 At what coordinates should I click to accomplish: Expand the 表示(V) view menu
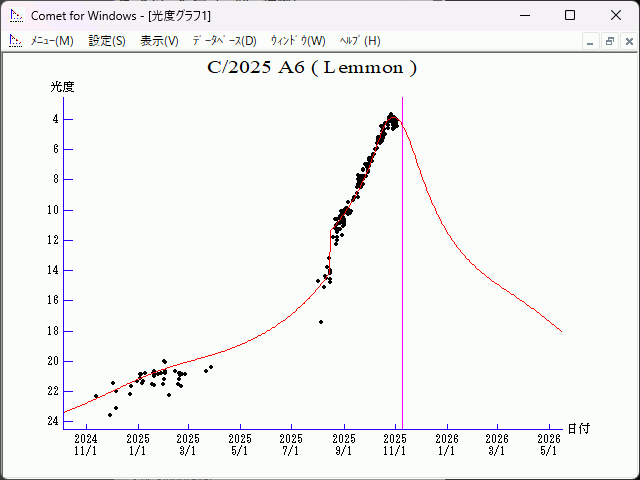159,41
